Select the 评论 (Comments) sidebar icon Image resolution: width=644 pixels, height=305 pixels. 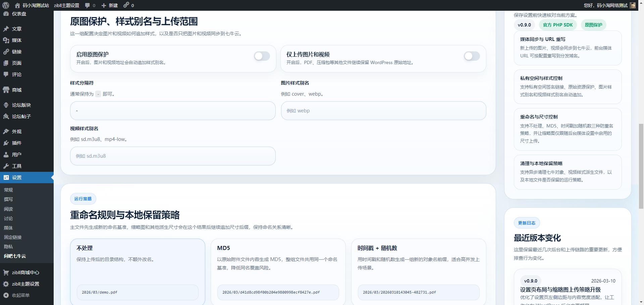tap(6, 74)
